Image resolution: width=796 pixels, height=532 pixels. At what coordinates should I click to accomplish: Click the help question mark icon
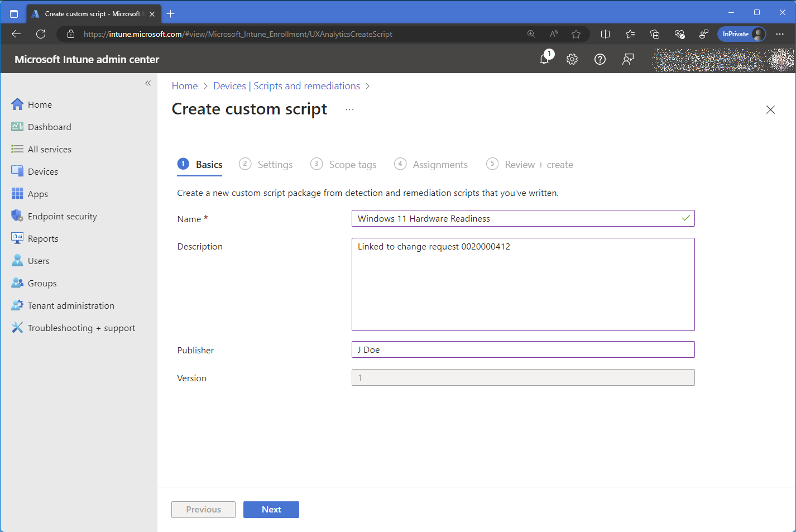coord(600,59)
